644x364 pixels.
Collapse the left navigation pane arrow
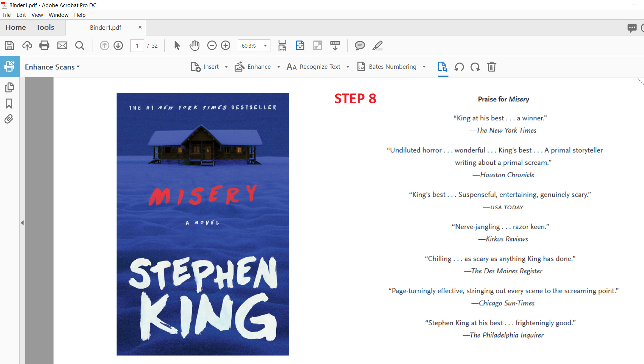22,223
